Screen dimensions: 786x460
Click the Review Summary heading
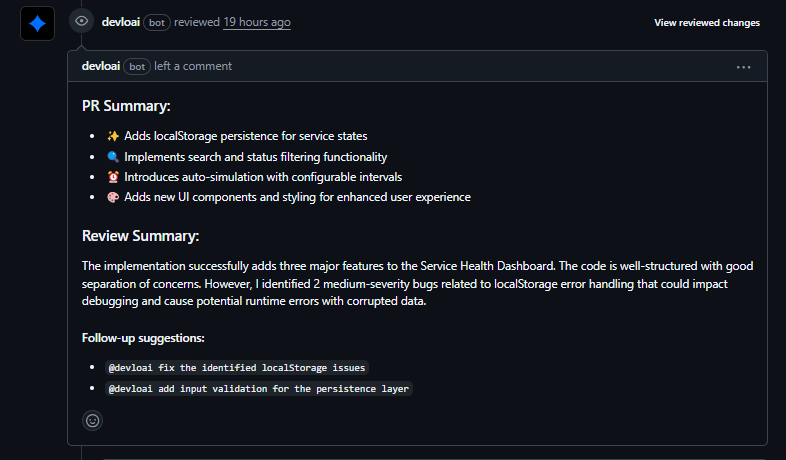[140, 236]
